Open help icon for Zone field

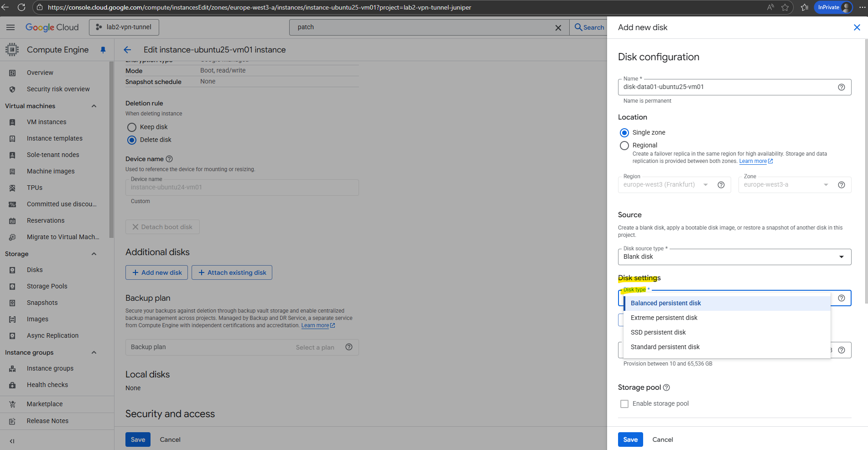(x=842, y=185)
